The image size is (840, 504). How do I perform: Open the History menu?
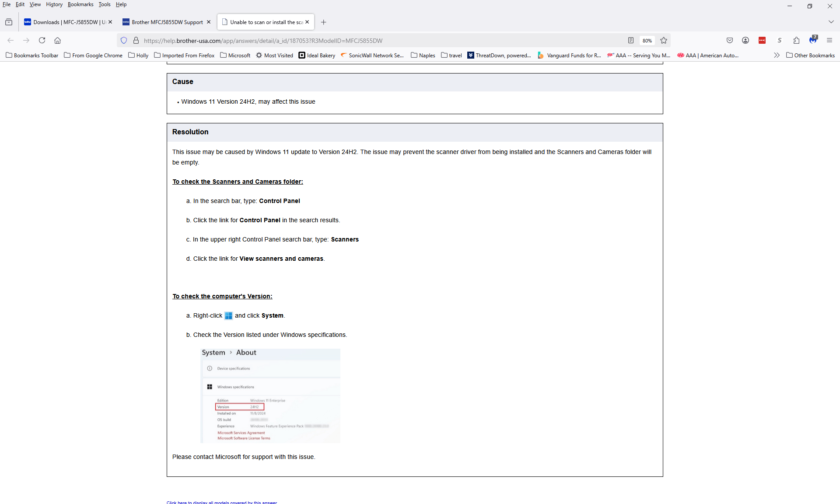(x=54, y=4)
